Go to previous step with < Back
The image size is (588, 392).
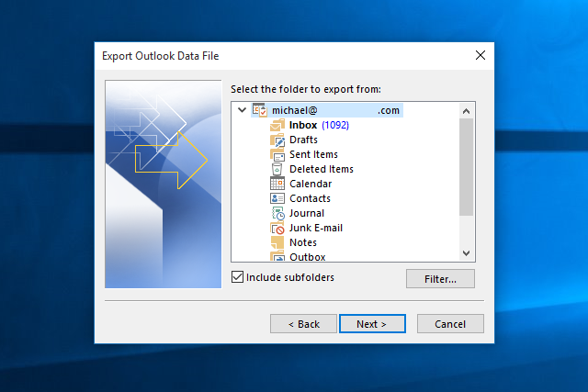click(303, 323)
